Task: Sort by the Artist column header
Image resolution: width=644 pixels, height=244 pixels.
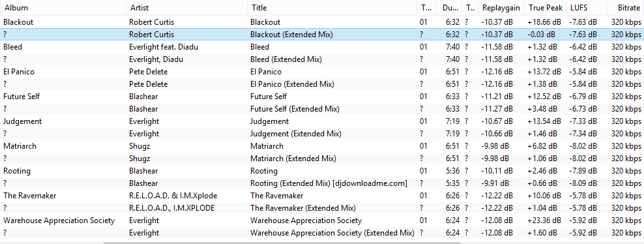Action: pyautogui.click(x=187, y=7)
